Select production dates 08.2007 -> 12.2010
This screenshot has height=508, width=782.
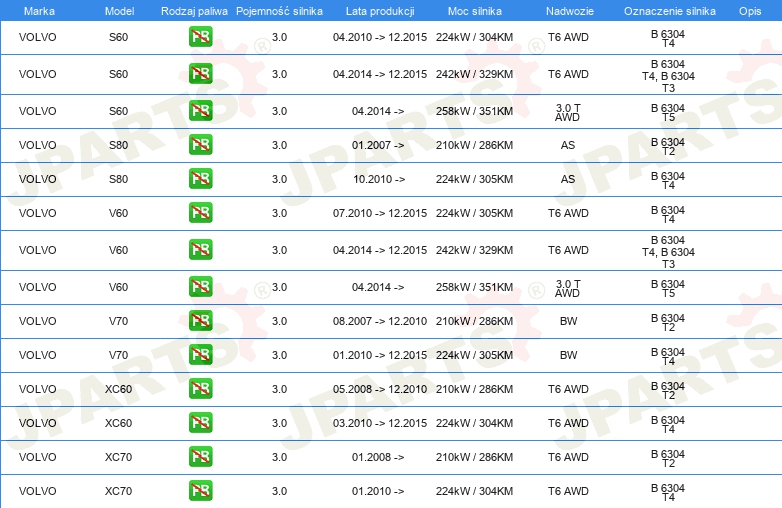(x=380, y=321)
